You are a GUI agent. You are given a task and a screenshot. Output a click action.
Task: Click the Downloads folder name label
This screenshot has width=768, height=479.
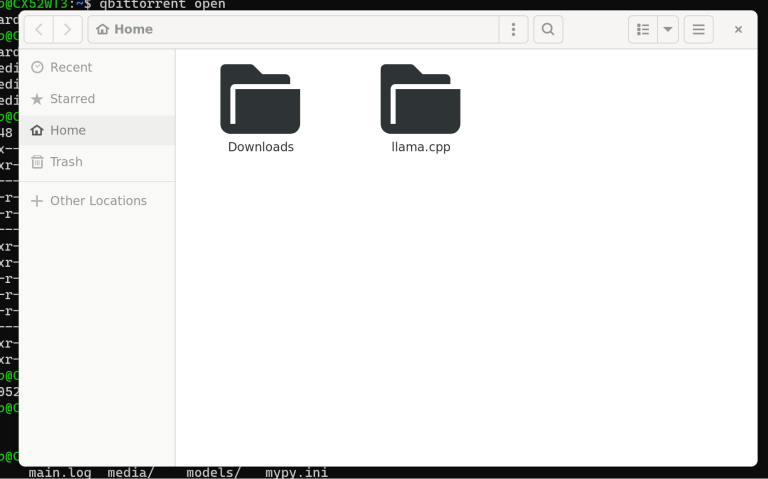click(261, 147)
